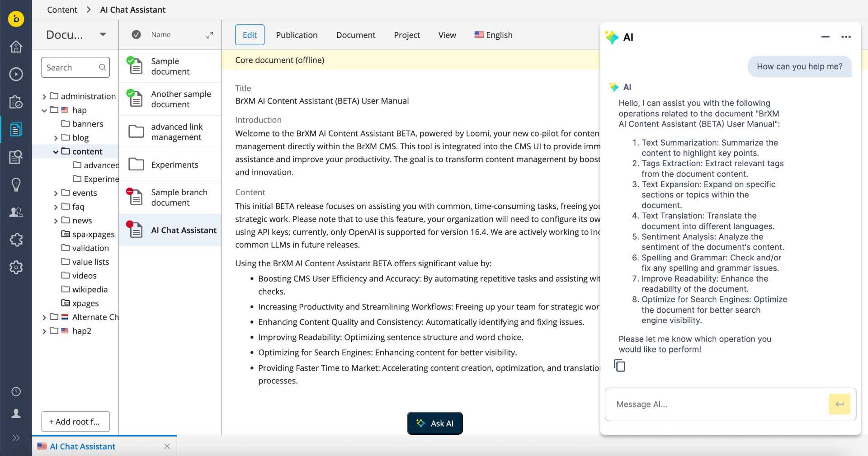Expand the faq folder
The height and width of the screenshot is (456, 868).
(x=56, y=207)
